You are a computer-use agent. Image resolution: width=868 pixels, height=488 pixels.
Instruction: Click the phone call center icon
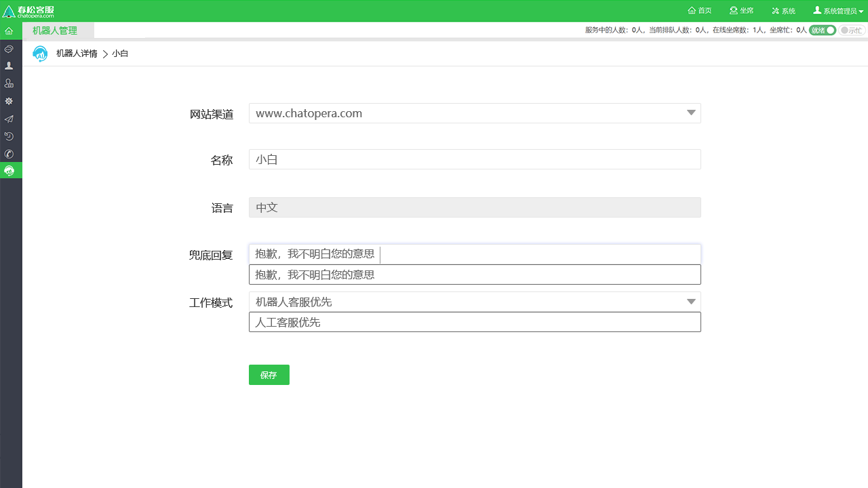[9, 154]
